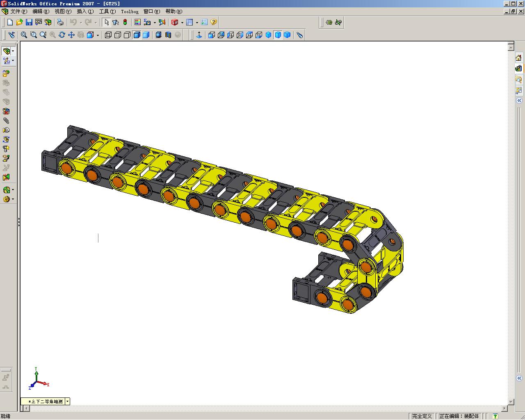Open the Toolbox menu
This screenshot has width=525, height=420.
pyautogui.click(x=130, y=11)
